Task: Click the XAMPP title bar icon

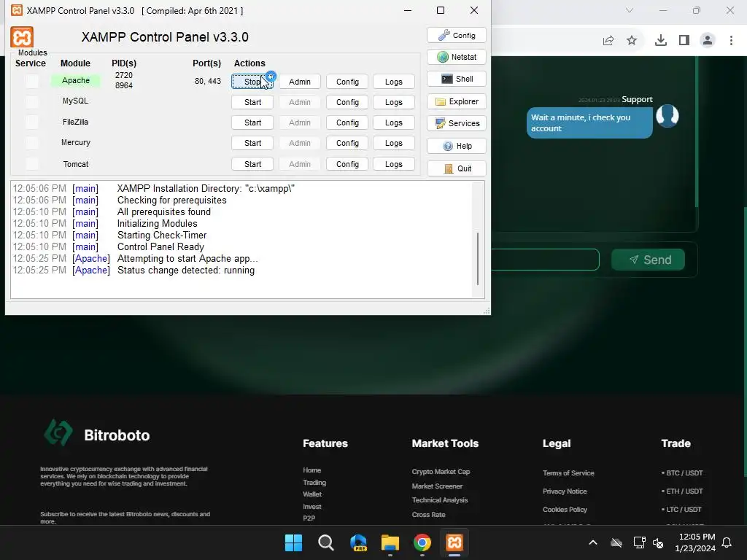Action: point(17,10)
